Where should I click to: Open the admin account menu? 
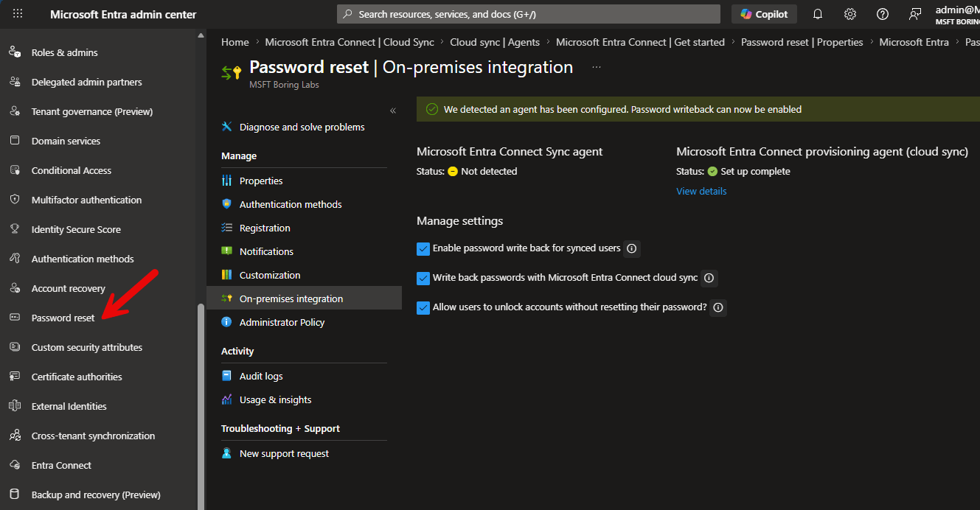957,14
